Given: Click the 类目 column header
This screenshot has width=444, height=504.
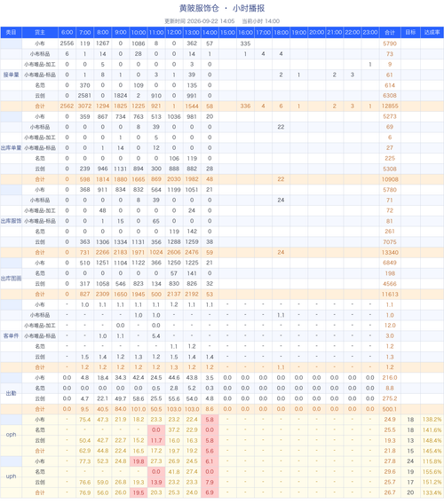Looking at the screenshot, I should (x=11, y=32).
